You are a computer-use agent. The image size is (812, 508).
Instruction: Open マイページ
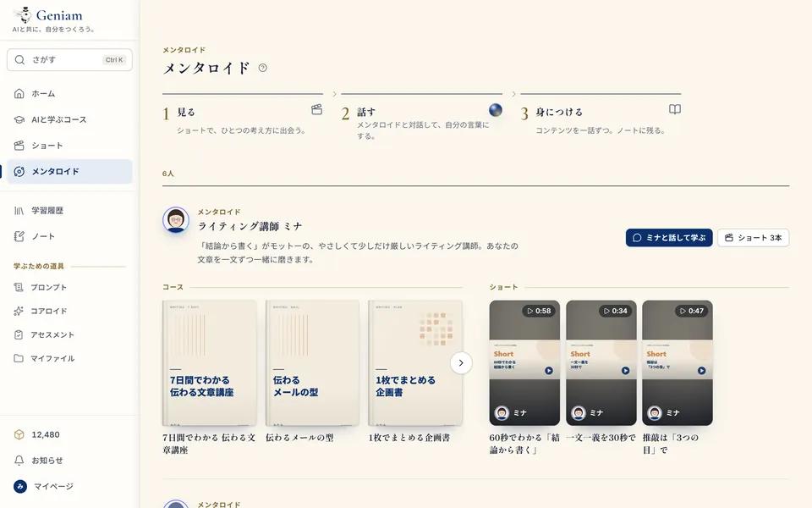tap(69, 486)
